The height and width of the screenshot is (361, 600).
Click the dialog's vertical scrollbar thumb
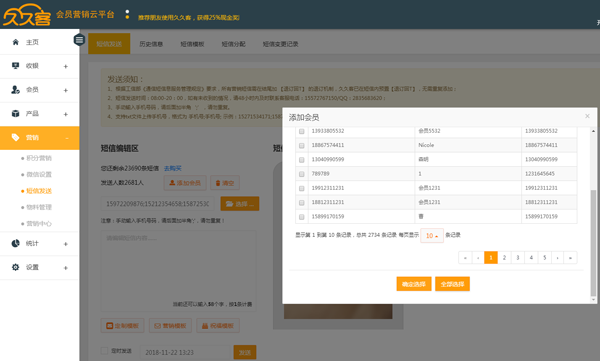pos(593,242)
